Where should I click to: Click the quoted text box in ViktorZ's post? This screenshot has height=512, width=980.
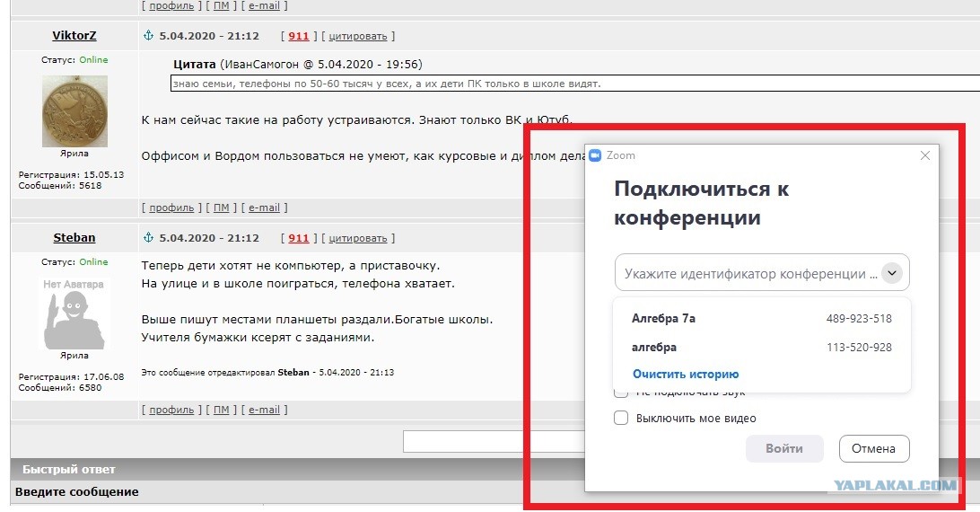point(575,84)
